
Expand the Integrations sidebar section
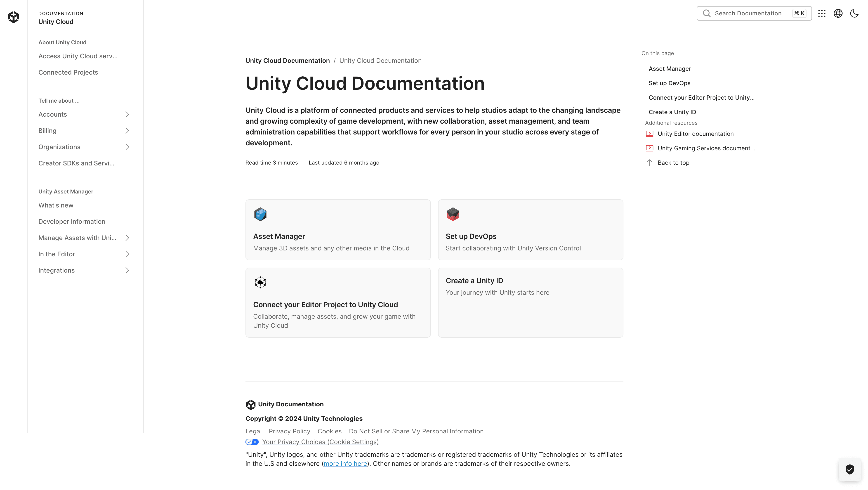(x=127, y=270)
